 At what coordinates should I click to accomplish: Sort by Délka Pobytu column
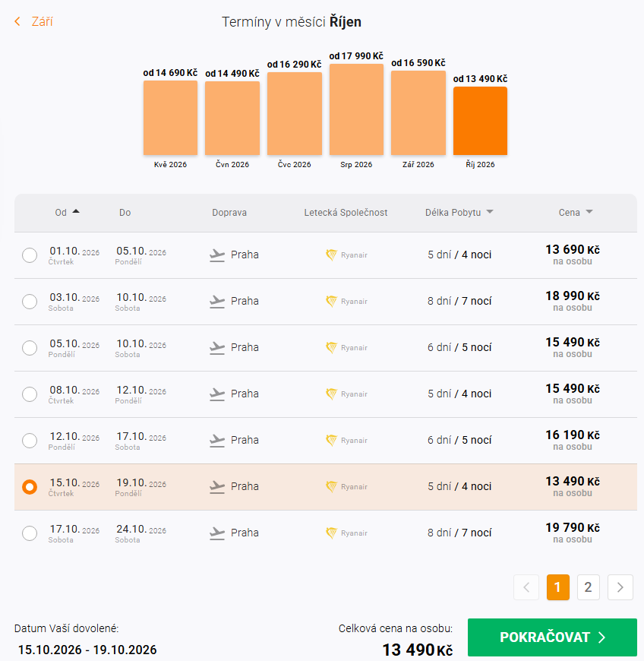pyautogui.click(x=459, y=213)
